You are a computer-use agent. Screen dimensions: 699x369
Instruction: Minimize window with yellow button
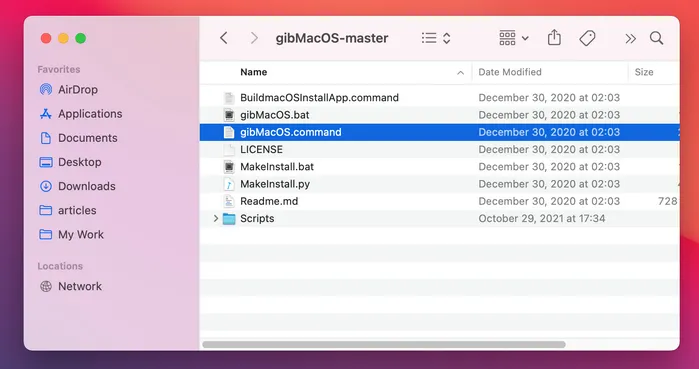(x=63, y=38)
